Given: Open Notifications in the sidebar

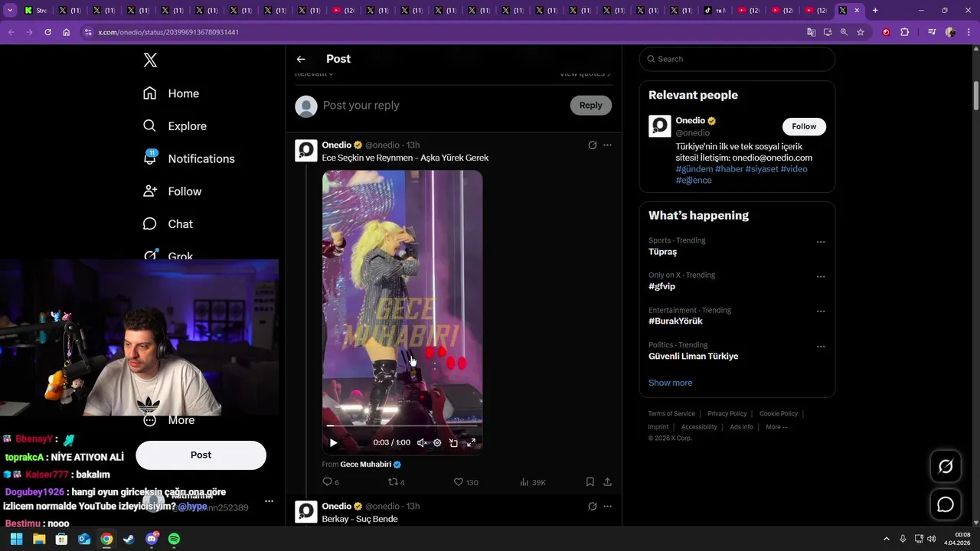Looking at the screenshot, I should point(188,158).
